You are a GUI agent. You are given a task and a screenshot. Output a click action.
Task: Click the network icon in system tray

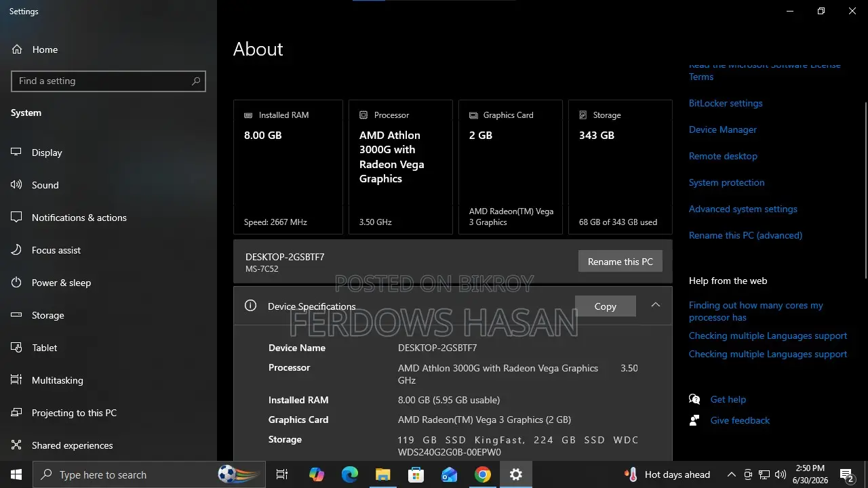click(x=764, y=474)
